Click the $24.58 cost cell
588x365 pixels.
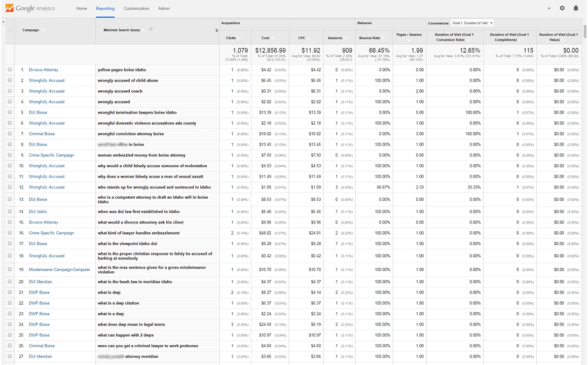265,324
